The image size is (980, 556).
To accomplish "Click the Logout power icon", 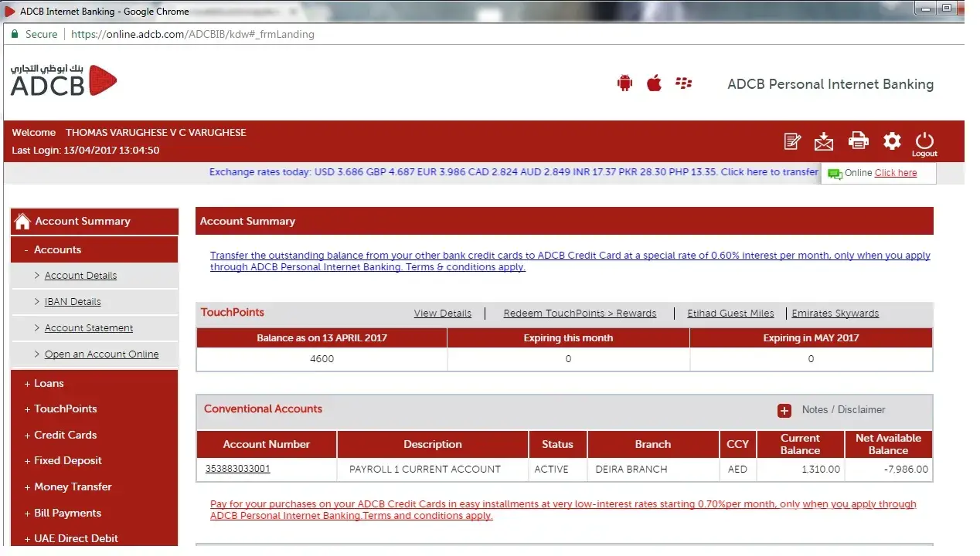I will [x=924, y=144].
